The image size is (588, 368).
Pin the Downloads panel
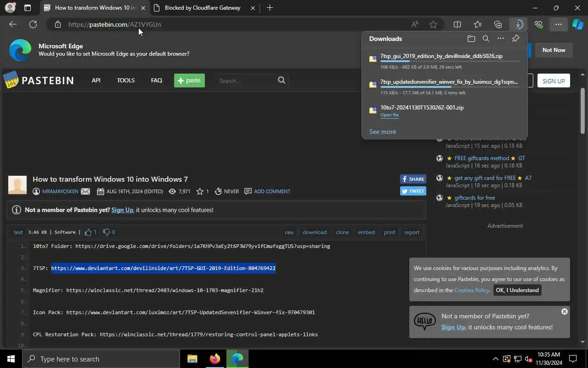515,39
